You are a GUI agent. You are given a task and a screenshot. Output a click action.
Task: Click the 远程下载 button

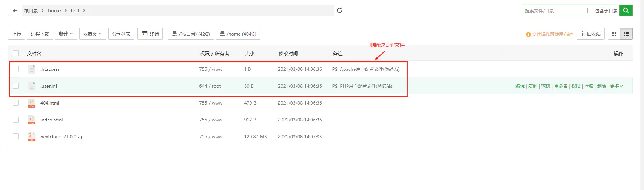[x=40, y=34]
